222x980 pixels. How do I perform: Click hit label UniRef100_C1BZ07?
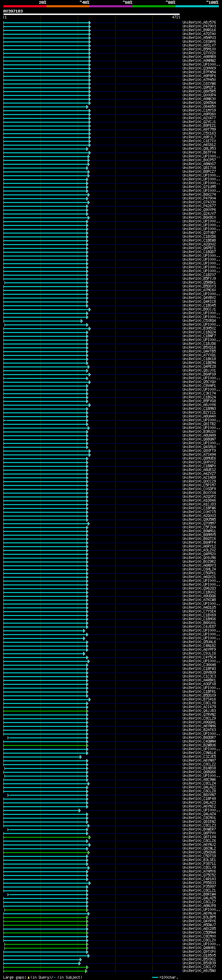(199, 275)
